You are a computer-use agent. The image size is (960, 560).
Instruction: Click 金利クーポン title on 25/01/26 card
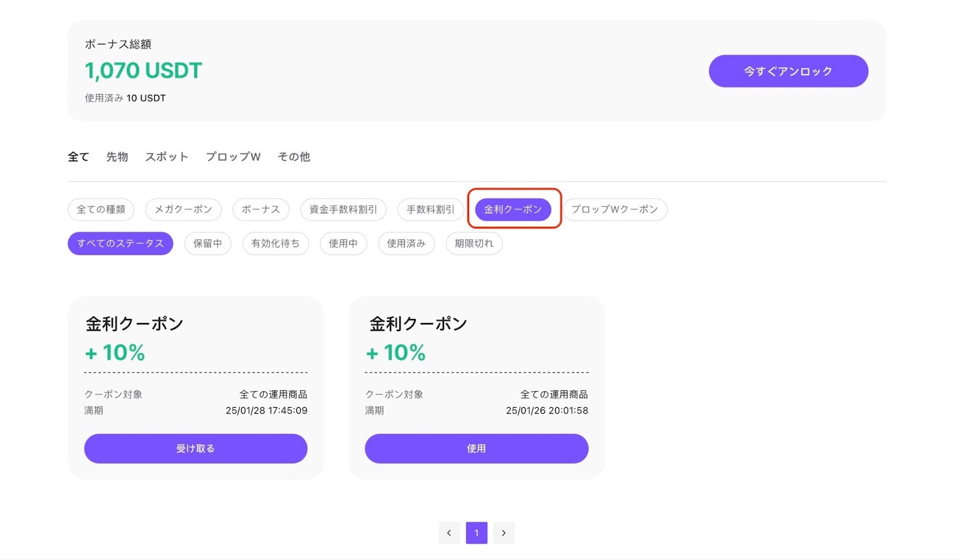click(418, 324)
